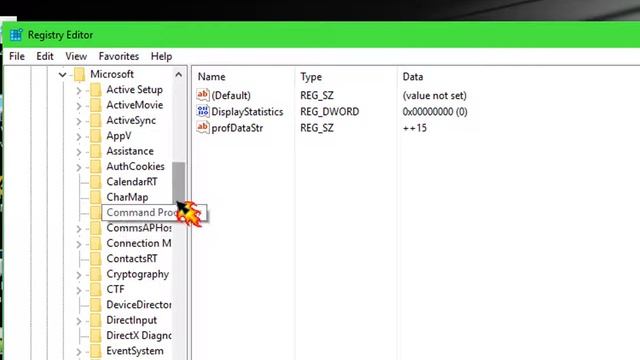Expand the EventSystem key
The width and height of the screenshot is (640, 360).
coord(79,352)
